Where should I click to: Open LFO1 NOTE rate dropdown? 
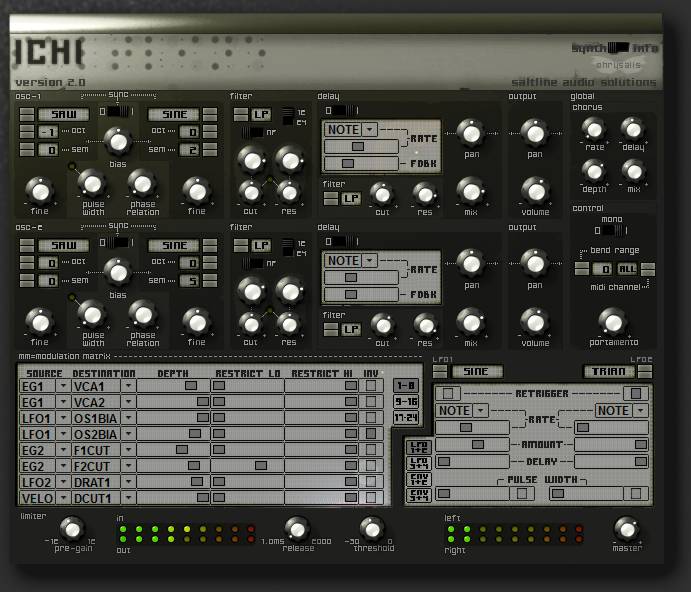(480, 410)
